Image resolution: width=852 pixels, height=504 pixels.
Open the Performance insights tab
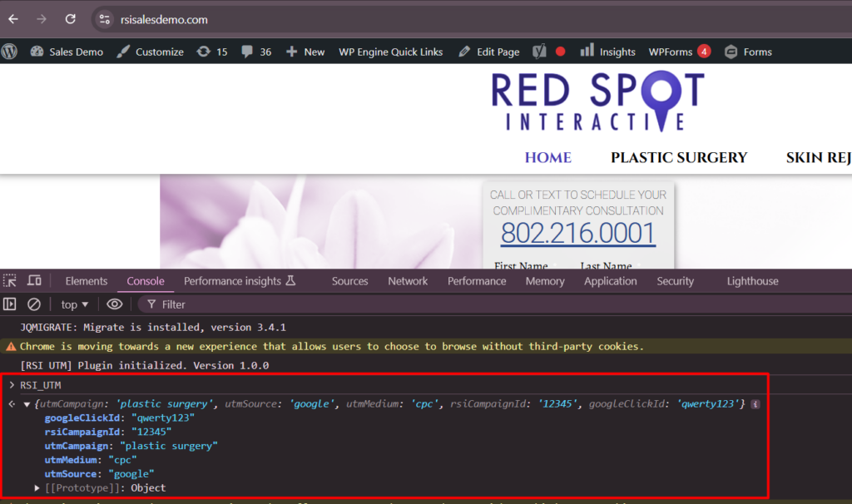click(239, 281)
